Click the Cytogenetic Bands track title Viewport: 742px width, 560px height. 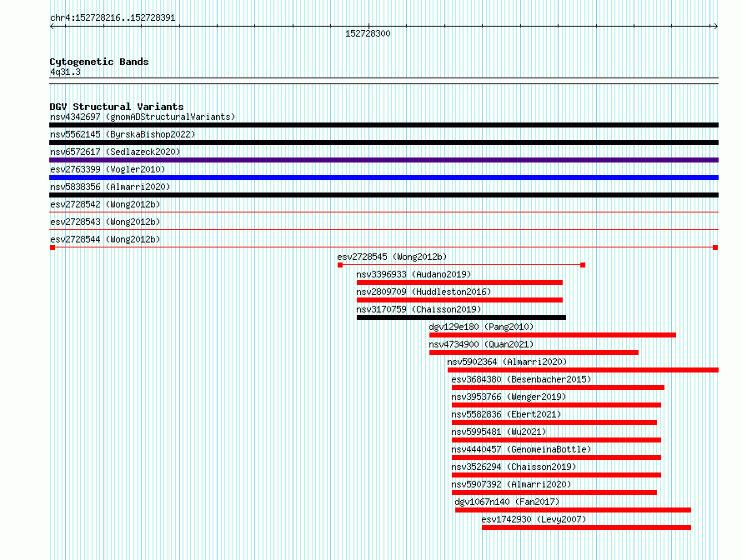coord(99,62)
